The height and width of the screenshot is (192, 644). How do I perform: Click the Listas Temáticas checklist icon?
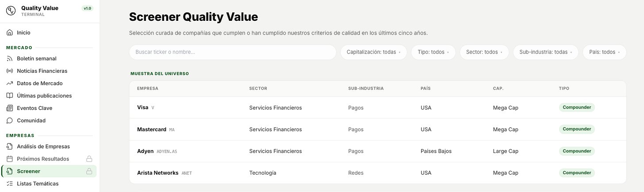pos(10,184)
